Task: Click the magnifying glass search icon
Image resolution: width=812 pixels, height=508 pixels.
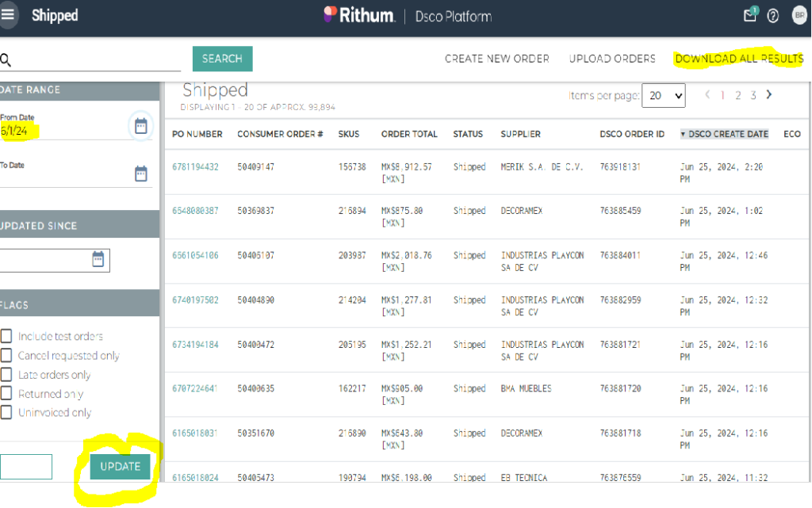Action: pos(6,60)
